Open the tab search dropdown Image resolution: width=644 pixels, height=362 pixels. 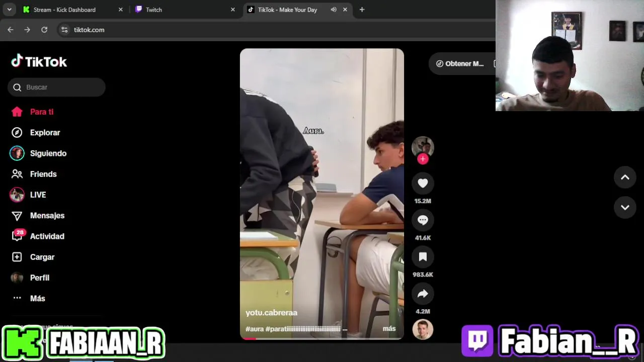[x=9, y=10]
